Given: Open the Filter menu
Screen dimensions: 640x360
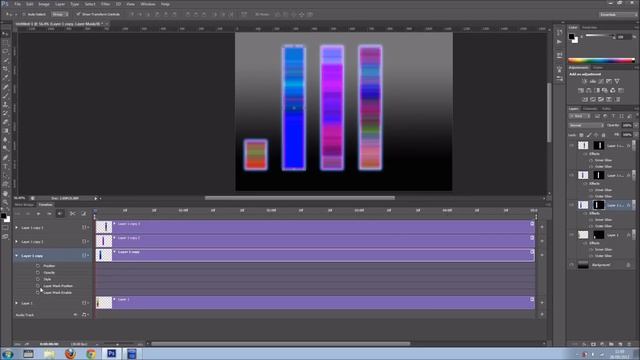Looking at the screenshot, I should [105, 4].
